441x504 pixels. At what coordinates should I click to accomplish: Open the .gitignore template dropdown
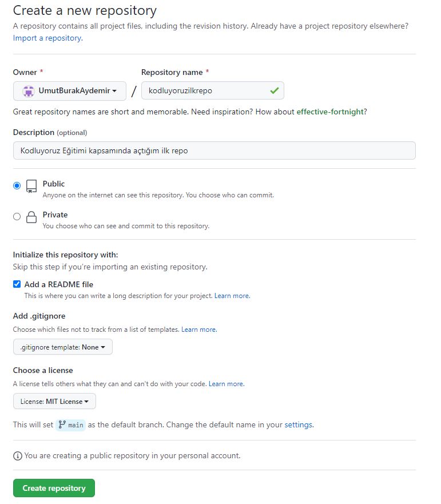(x=62, y=347)
